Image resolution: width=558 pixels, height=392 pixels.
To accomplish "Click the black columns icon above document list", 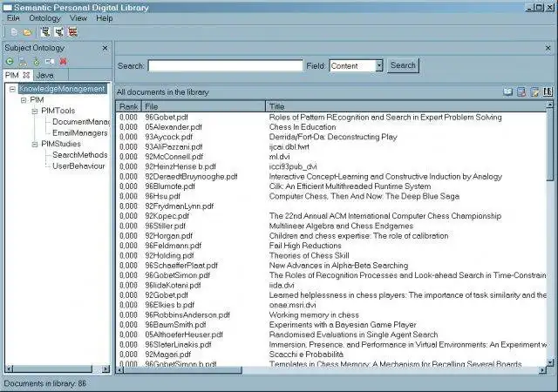I will pyautogui.click(x=548, y=91).
